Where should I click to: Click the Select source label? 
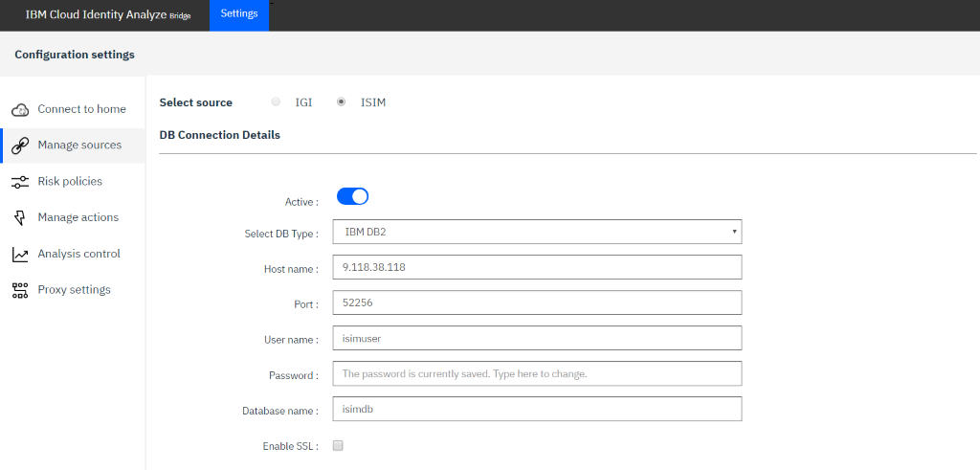[195, 102]
